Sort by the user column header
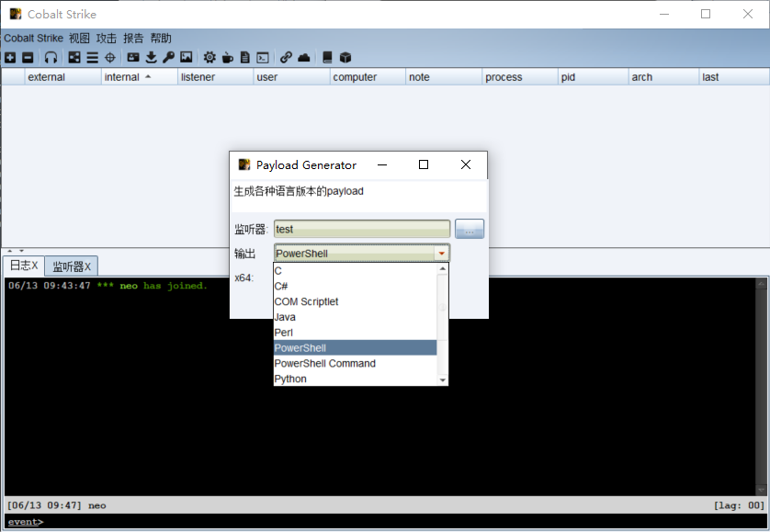This screenshot has width=770, height=532. point(291,77)
